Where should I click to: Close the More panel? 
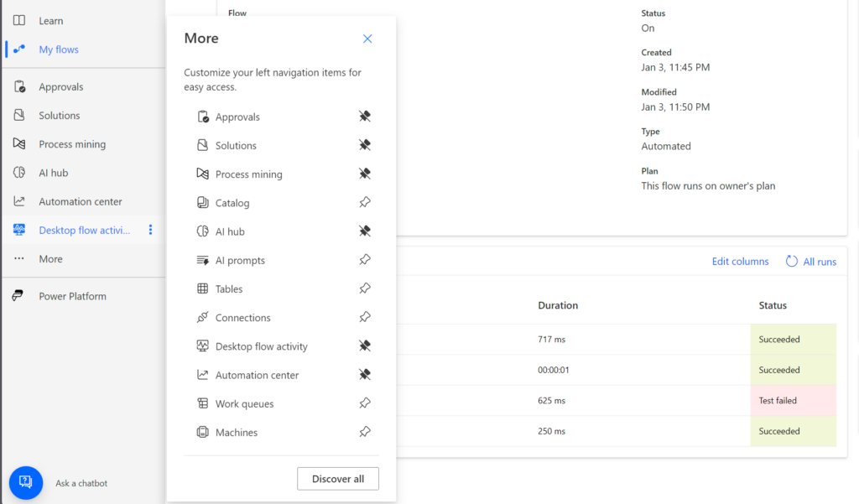(x=367, y=39)
